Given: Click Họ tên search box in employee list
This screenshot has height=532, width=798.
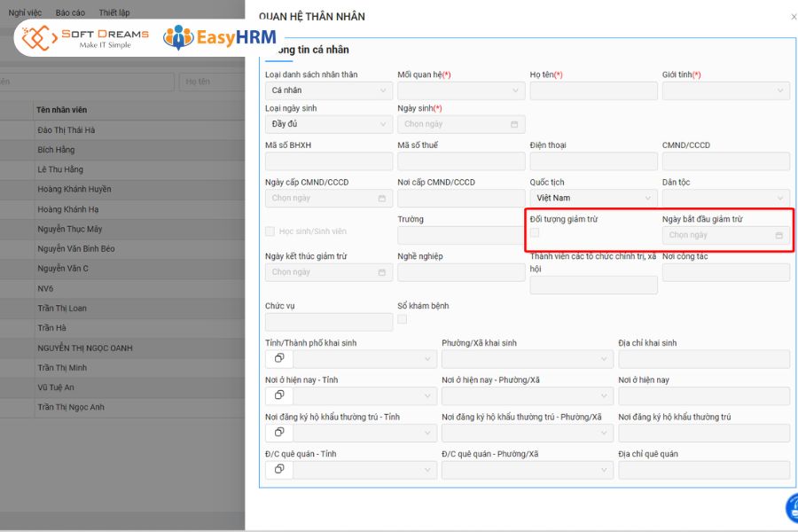Looking at the screenshot, I should [x=212, y=82].
